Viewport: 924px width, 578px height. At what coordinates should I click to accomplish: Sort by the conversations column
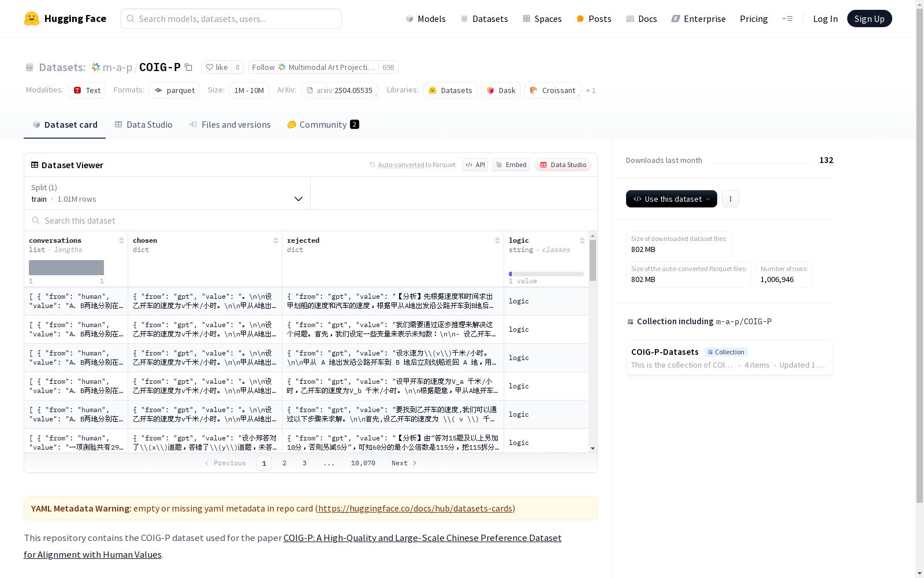121,240
